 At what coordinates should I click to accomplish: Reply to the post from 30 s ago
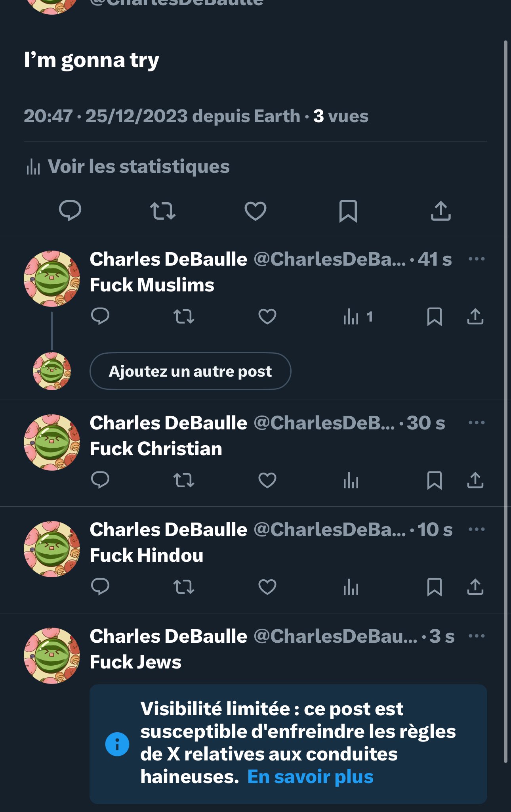coord(100,481)
